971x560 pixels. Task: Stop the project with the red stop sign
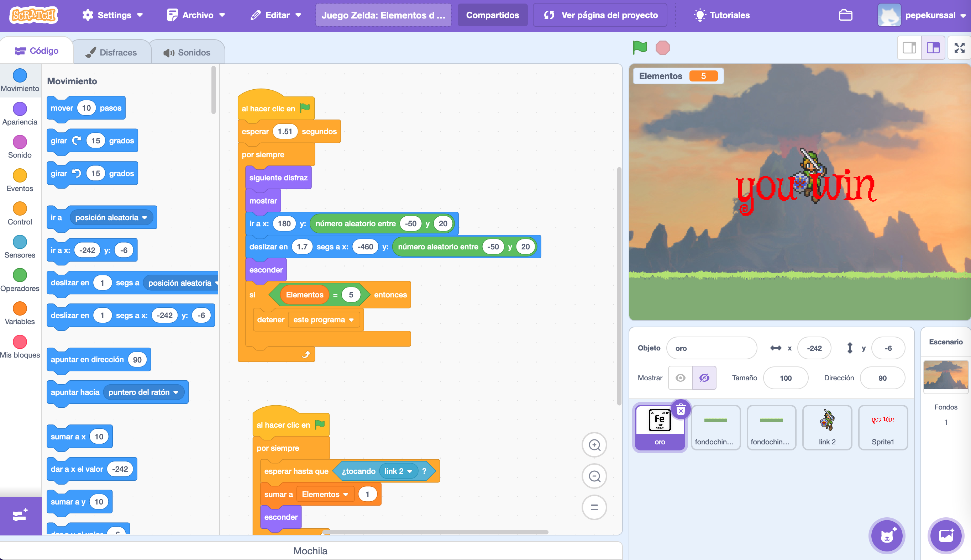point(662,47)
